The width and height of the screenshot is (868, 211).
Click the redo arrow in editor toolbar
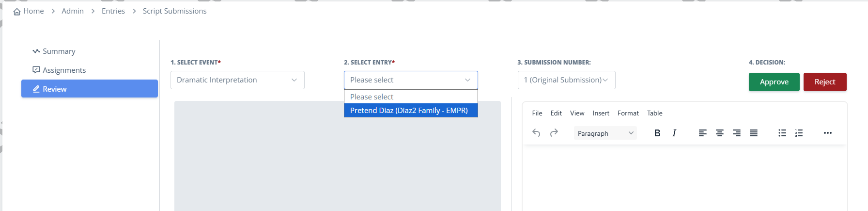coord(554,133)
